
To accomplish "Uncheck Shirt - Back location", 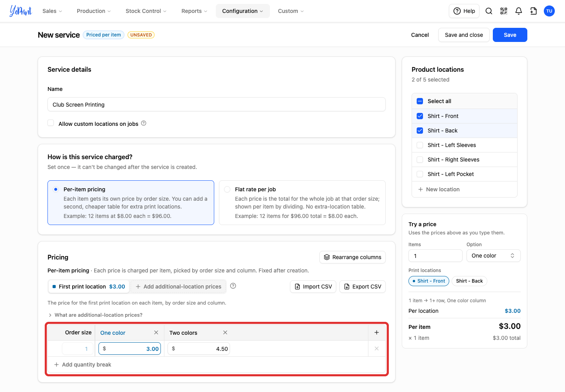I will (420, 131).
